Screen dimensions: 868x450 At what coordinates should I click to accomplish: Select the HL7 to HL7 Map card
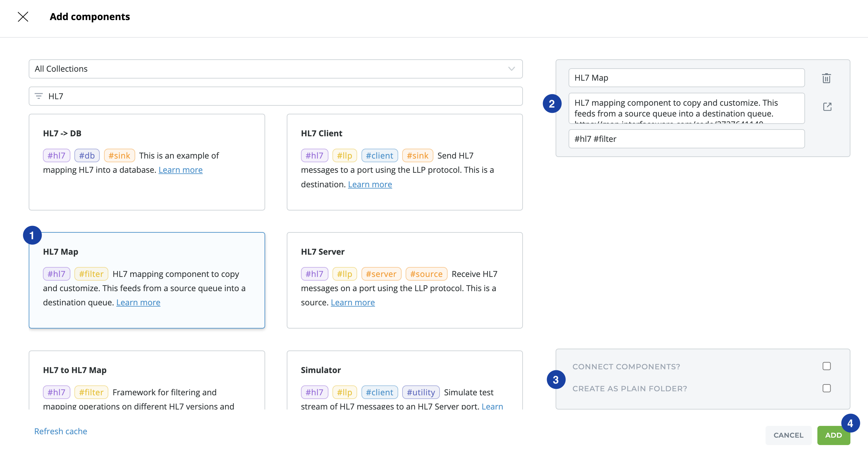tap(147, 370)
